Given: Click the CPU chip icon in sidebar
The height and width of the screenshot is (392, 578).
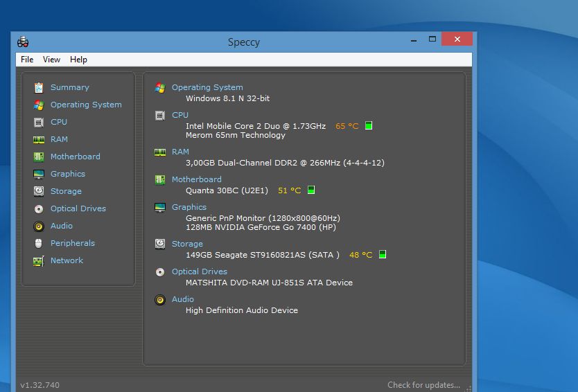Looking at the screenshot, I should click(39, 123).
